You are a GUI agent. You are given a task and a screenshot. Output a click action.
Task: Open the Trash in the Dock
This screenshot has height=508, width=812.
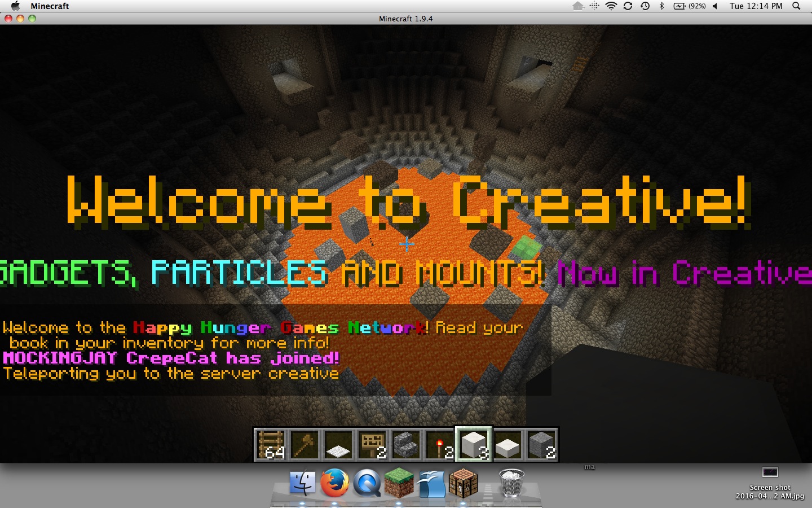tap(511, 483)
